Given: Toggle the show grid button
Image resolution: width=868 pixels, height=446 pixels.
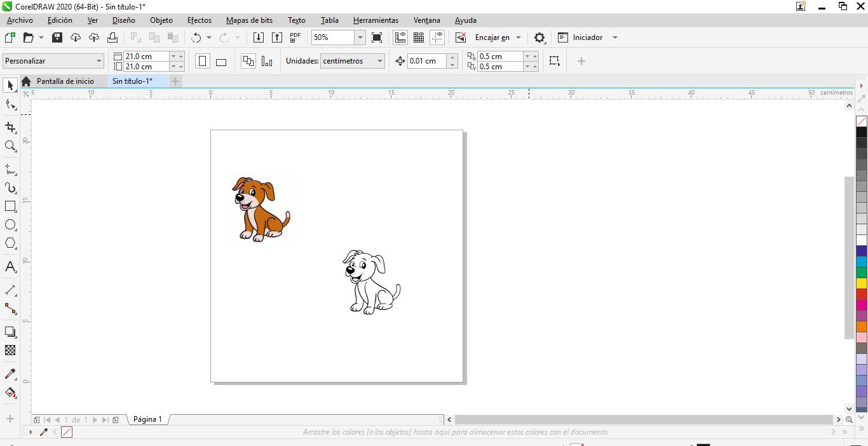Looking at the screenshot, I should (419, 37).
